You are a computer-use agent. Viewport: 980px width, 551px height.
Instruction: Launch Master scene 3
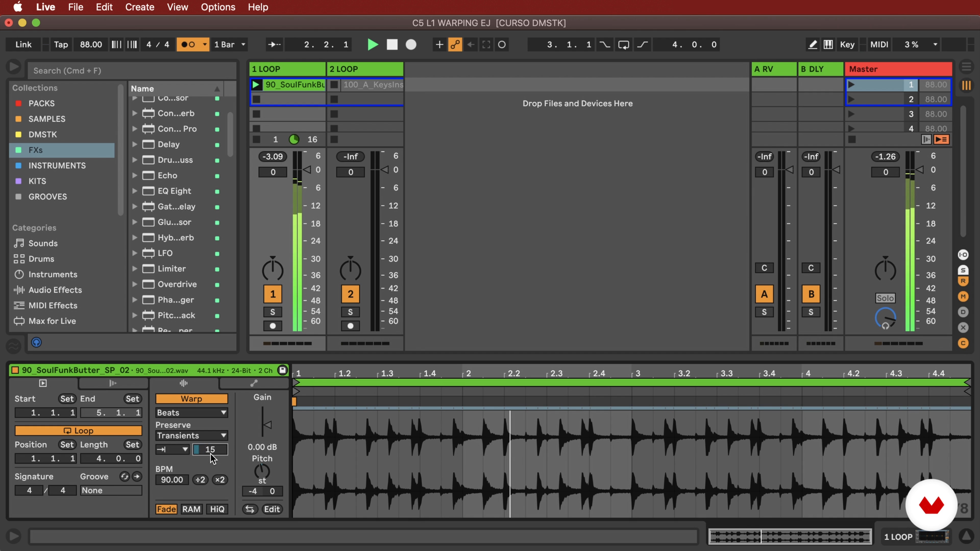click(851, 114)
